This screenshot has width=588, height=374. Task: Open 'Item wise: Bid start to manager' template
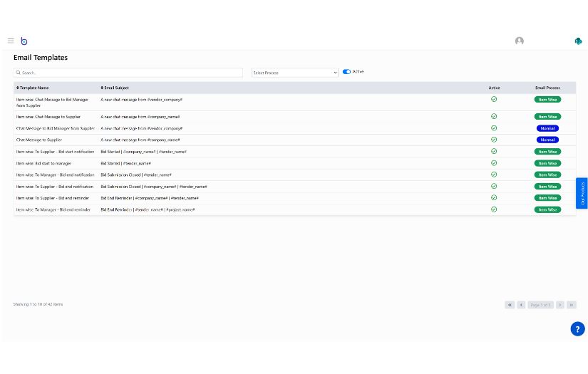(x=43, y=163)
